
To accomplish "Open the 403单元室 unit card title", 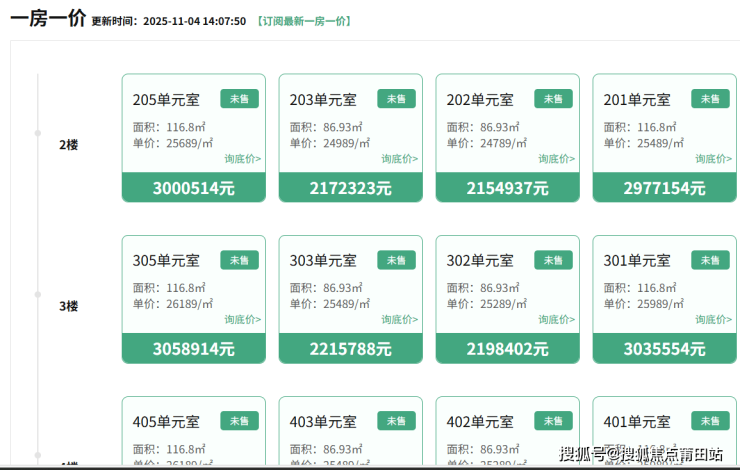I will click(x=323, y=422).
